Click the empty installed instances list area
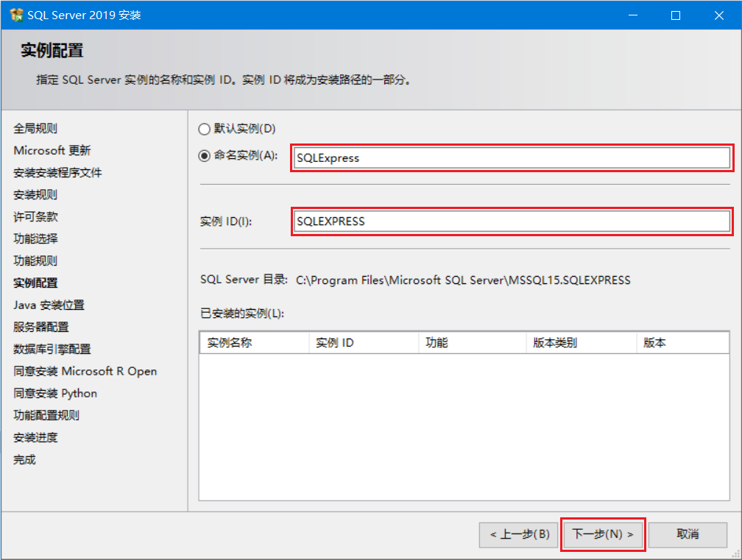Image resolution: width=742 pixels, height=560 pixels. (464, 427)
